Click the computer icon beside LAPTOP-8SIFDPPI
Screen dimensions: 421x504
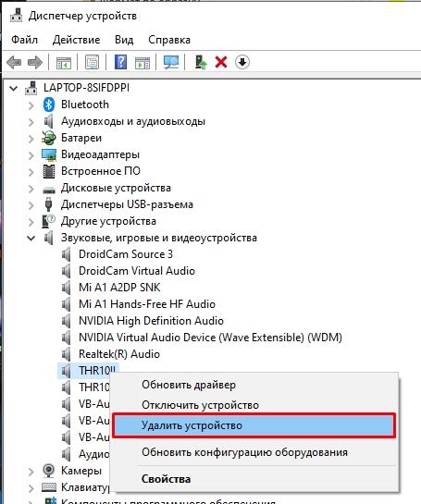tap(31, 88)
